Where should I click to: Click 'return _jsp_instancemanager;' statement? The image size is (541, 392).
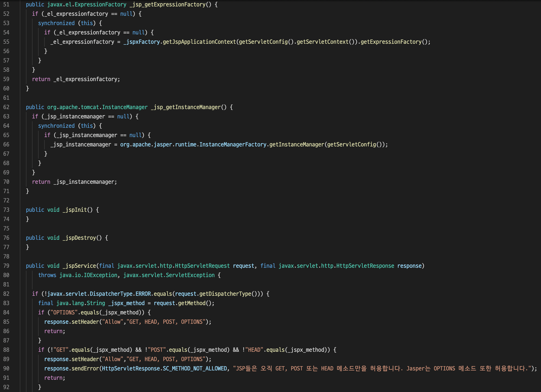pyautogui.click(x=75, y=182)
